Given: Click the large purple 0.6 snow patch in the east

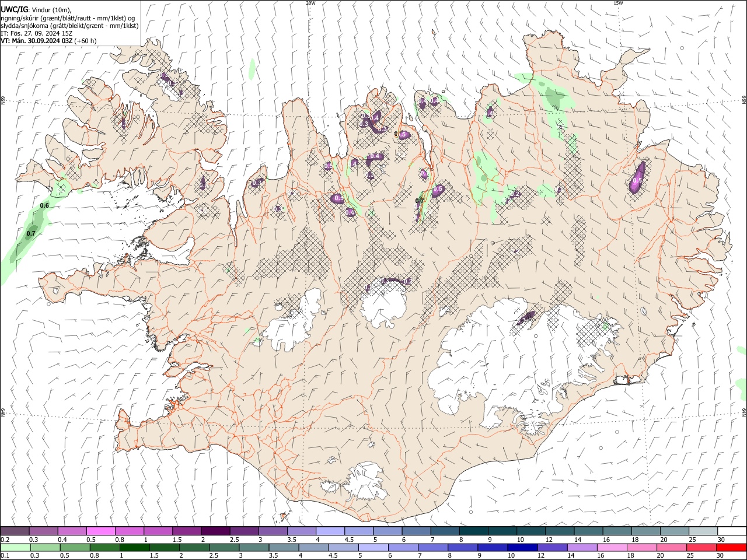Looking at the screenshot, I should pos(637,177).
